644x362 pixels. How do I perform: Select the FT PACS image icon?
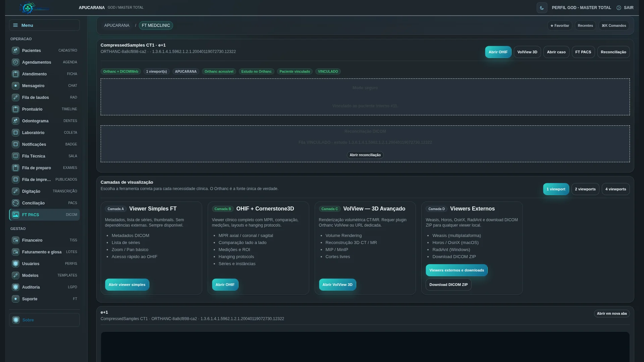15,215
